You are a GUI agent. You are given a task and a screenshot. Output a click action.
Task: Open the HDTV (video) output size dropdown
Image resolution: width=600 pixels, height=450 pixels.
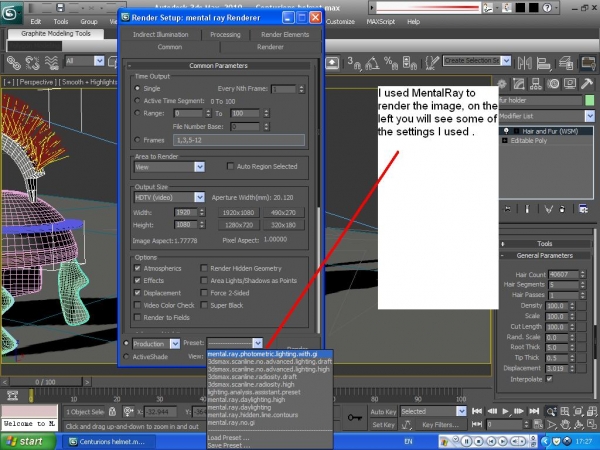(x=169, y=197)
